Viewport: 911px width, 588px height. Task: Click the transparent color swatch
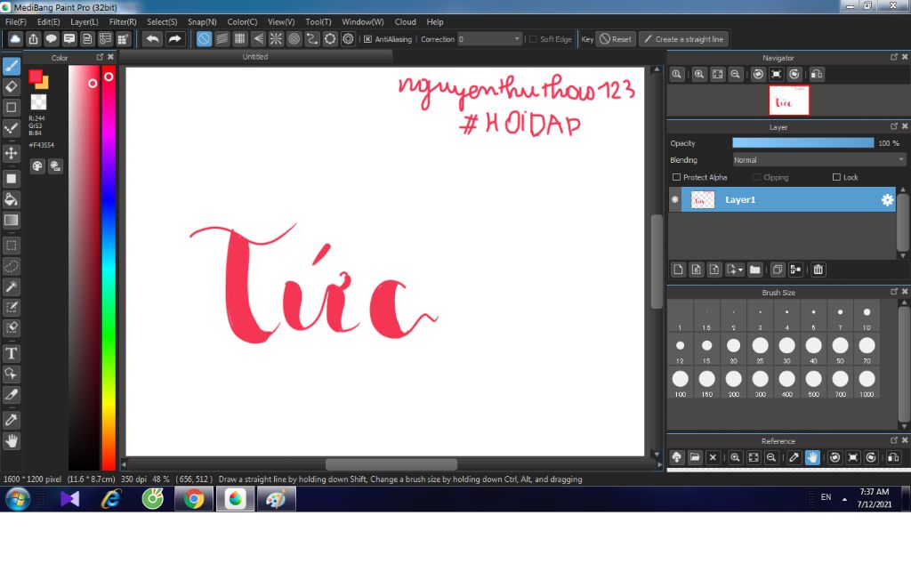point(38,102)
